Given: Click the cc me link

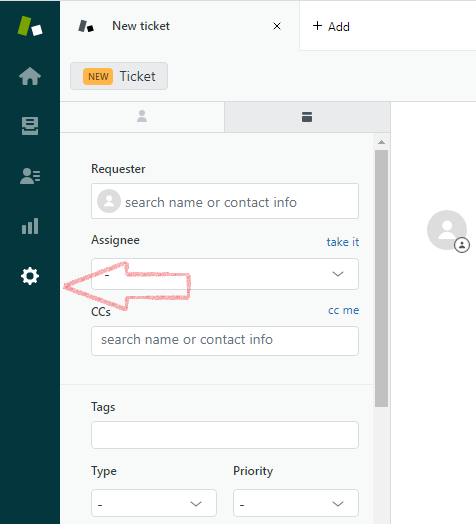Looking at the screenshot, I should pyautogui.click(x=343, y=310).
